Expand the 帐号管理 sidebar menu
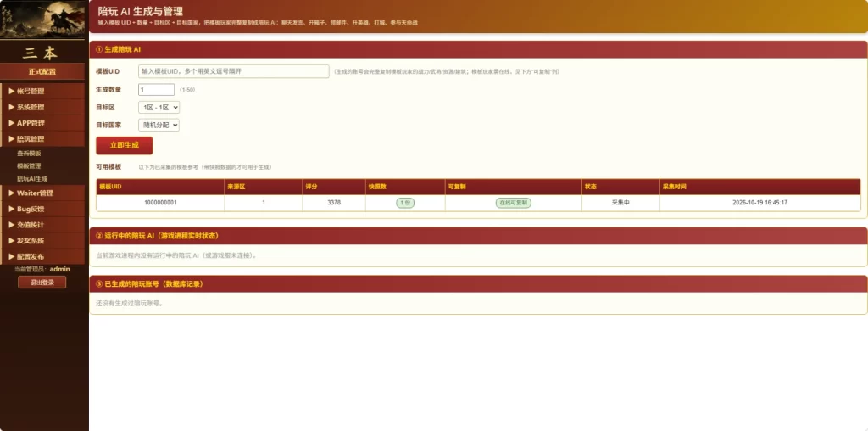 pyautogui.click(x=42, y=91)
